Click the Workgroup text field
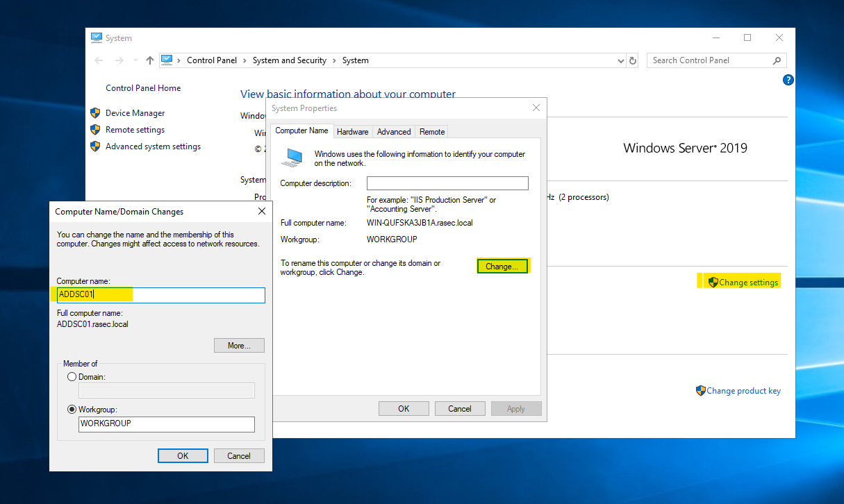The height and width of the screenshot is (504, 844). [167, 423]
